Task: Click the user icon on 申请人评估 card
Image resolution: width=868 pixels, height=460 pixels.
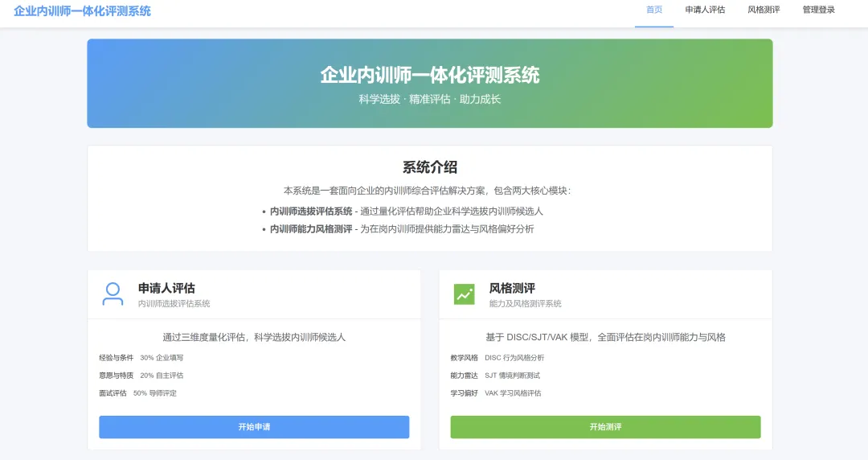Action: (x=113, y=294)
